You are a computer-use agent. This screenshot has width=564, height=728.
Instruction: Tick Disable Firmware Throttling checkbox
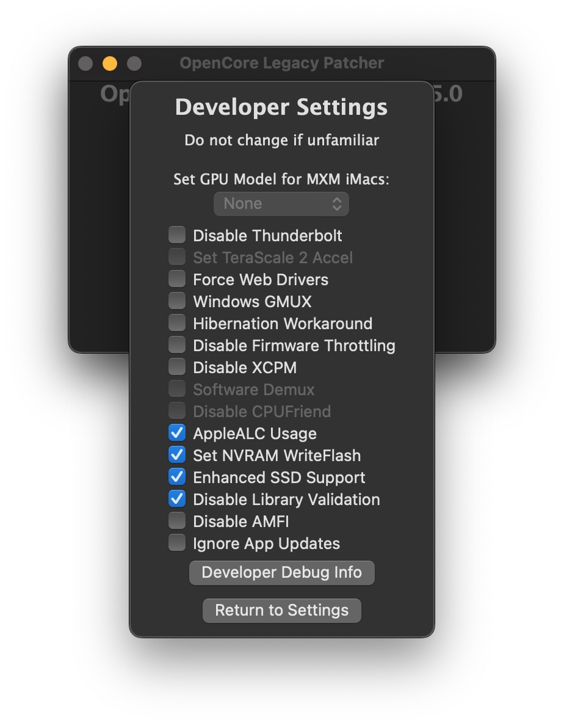(x=177, y=345)
